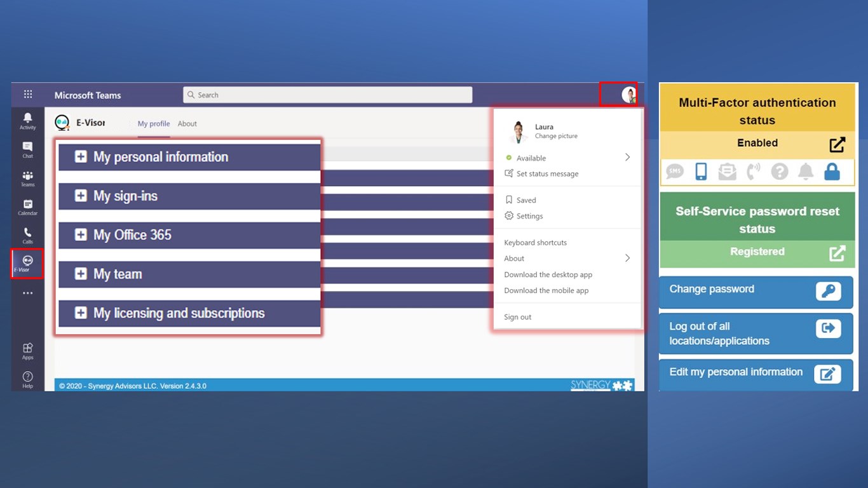This screenshot has width=868, height=488.
Task: Click into the Teams Search box
Action: pyautogui.click(x=327, y=95)
